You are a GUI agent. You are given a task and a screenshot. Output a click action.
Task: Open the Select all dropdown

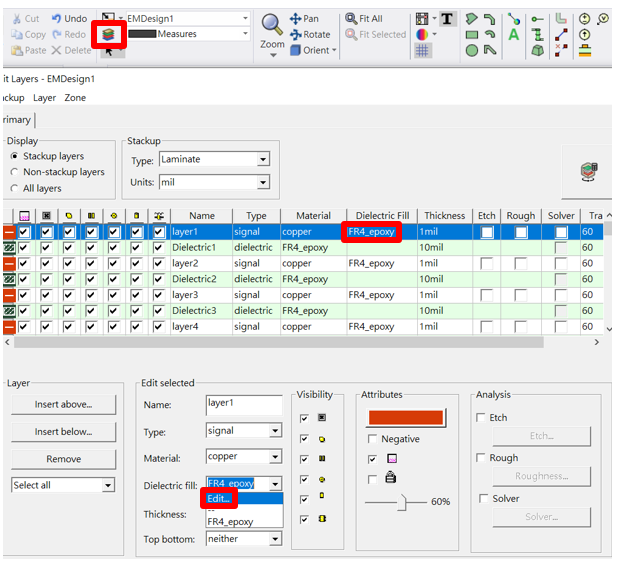click(108, 485)
